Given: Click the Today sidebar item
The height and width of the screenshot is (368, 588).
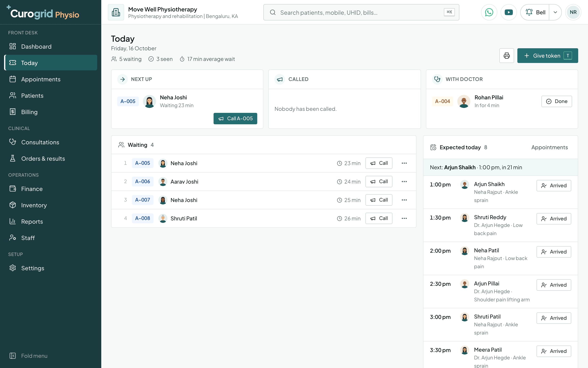Looking at the screenshot, I should pos(51,63).
